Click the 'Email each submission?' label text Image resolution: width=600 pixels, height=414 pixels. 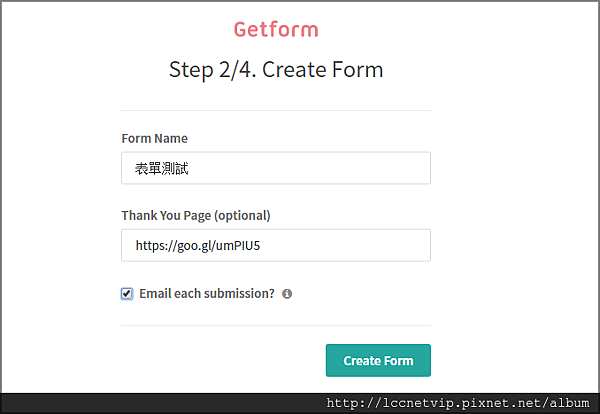pos(207,293)
